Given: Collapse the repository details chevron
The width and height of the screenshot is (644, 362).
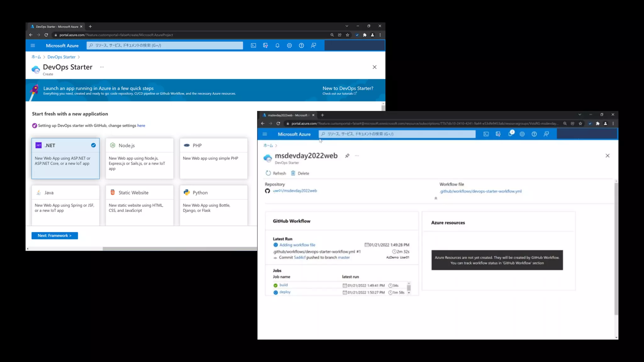Looking at the screenshot, I should coord(436,198).
